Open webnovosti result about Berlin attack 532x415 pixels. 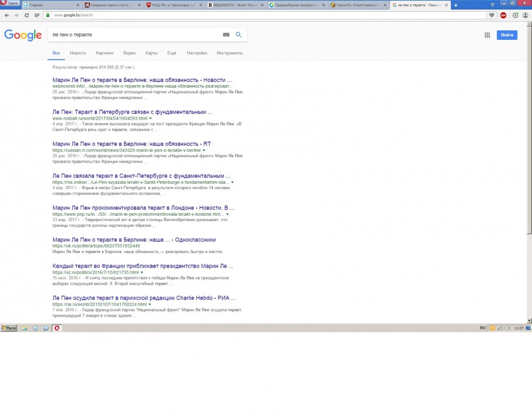tap(142, 80)
